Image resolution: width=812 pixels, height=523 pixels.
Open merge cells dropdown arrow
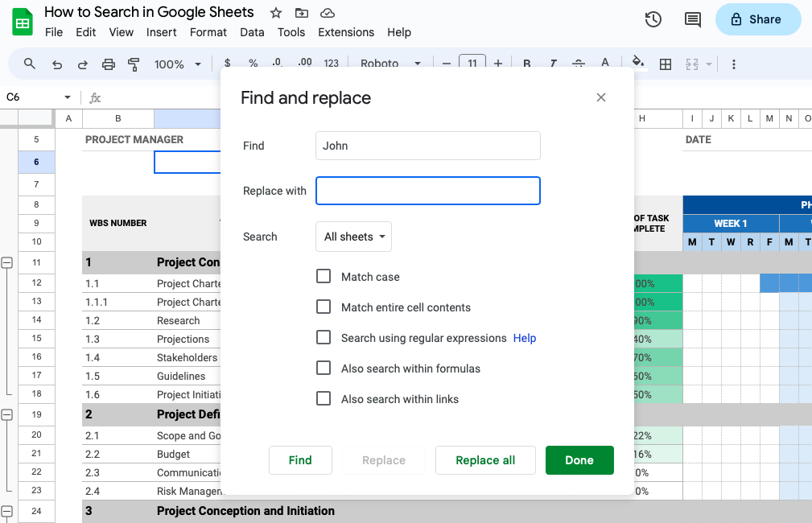click(709, 64)
